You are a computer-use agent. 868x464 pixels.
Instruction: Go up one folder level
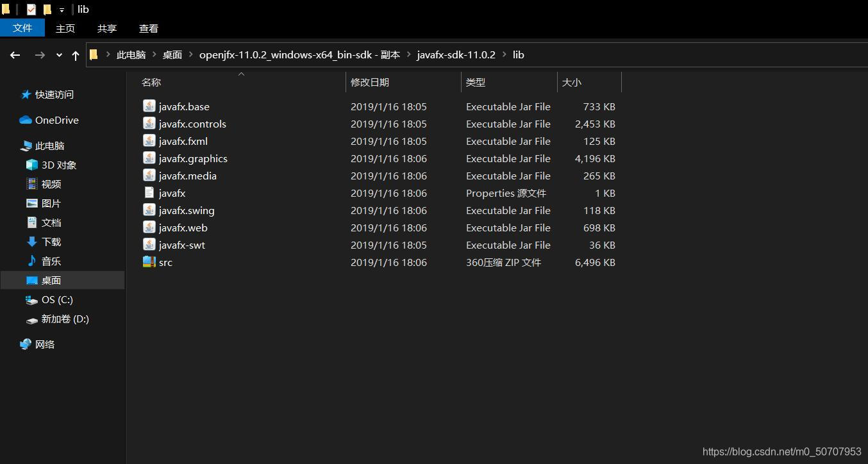coord(76,55)
